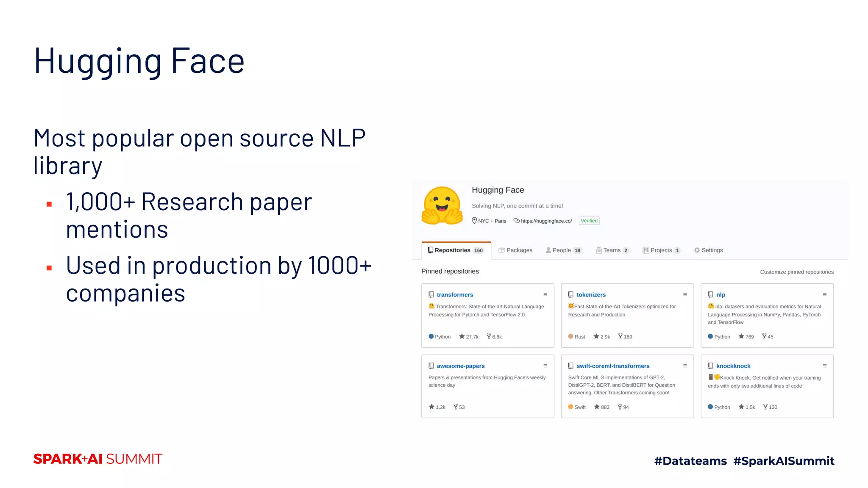
Task: Click the Python language dot on transformers card
Action: [x=431, y=336]
